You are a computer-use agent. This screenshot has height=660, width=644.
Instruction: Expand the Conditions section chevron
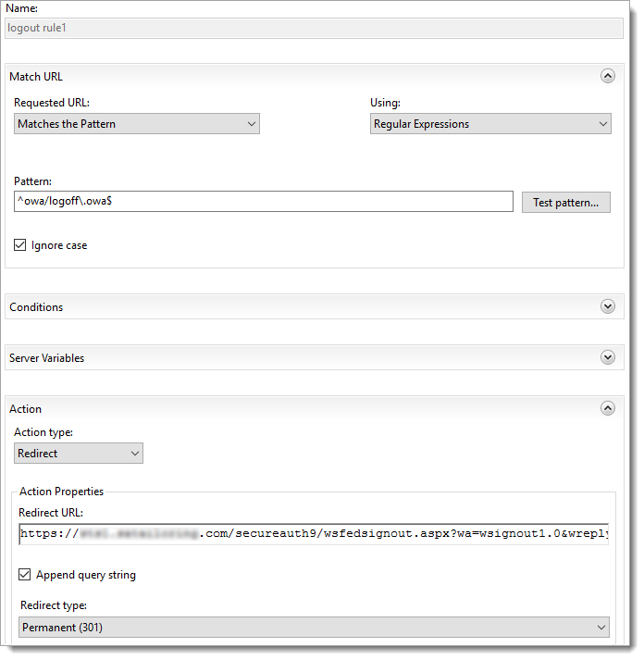pos(607,306)
